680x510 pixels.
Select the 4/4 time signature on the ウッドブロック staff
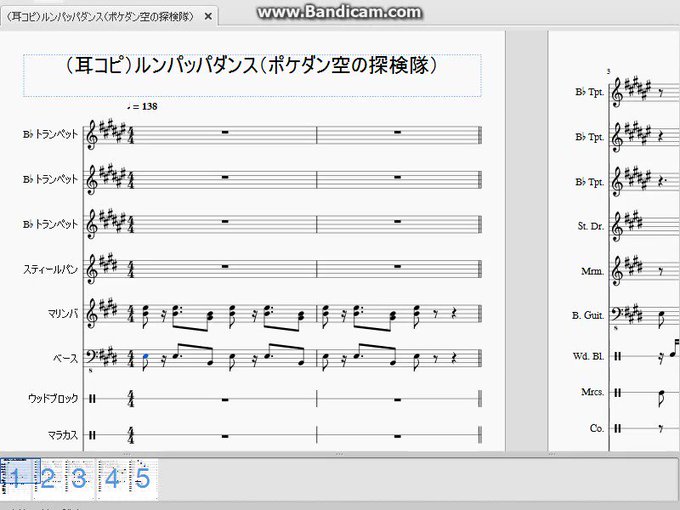pyautogui.click(x=131, y=399)
